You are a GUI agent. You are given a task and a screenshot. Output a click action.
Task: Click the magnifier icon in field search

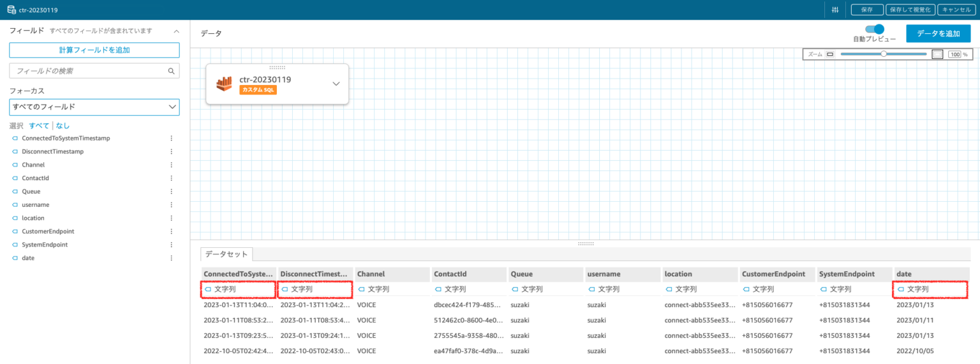(x=171, y=71)
